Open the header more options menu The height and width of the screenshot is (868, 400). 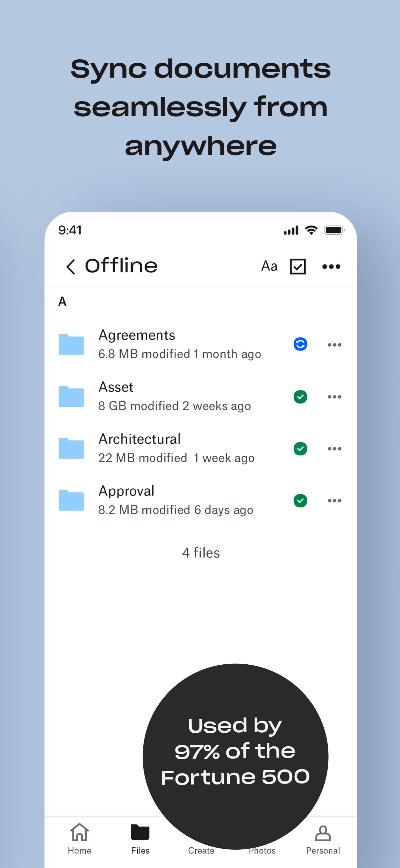(x=331, y=267)
